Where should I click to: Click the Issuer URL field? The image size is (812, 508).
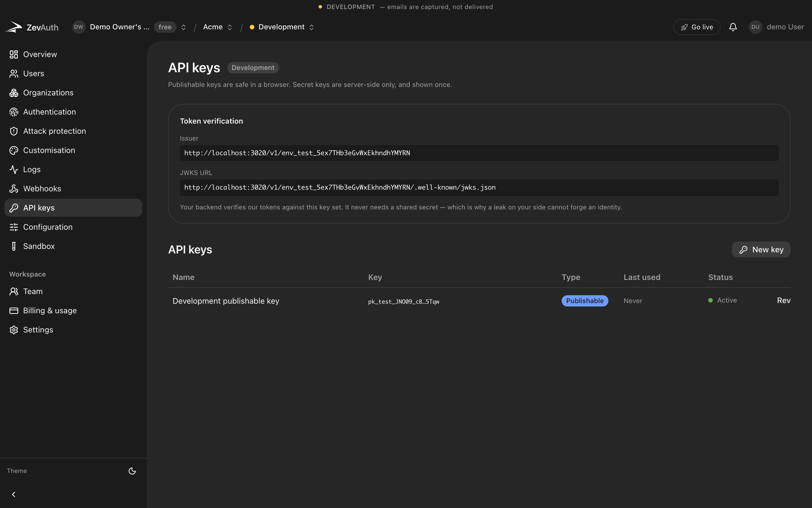click(x=479, y=153)
